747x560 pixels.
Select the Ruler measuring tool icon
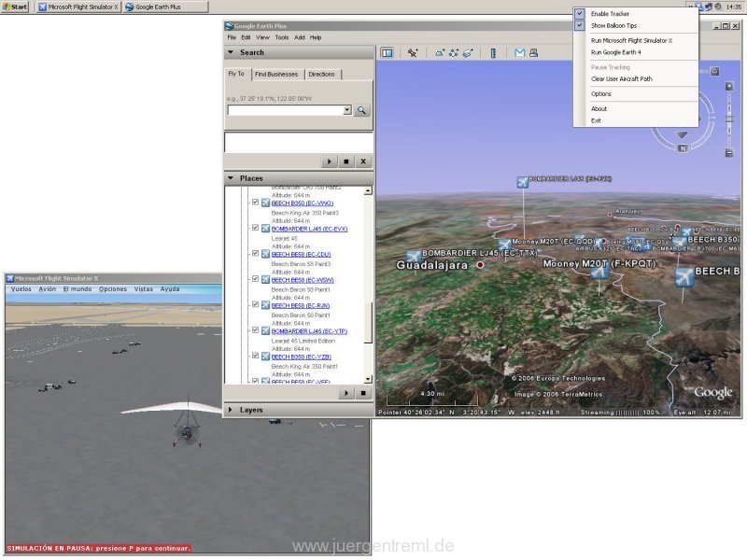click(493, 53)
